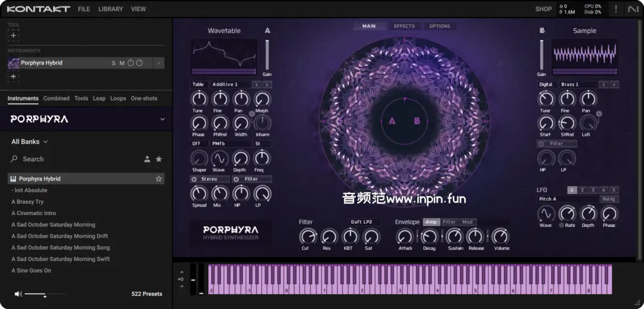The width and height of the screenshot is (644, 309).
Task: Toggle the Sample Filter power switch
Action: coord(542,143)
